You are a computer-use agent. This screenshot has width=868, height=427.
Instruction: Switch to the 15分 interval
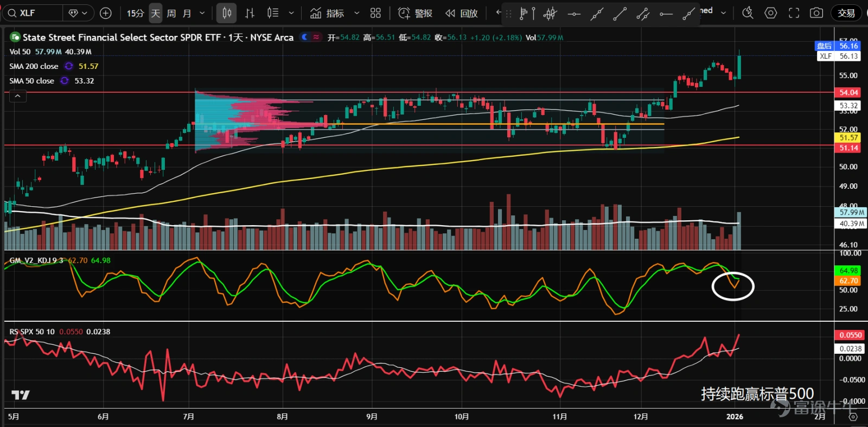[x=135, y=13]
